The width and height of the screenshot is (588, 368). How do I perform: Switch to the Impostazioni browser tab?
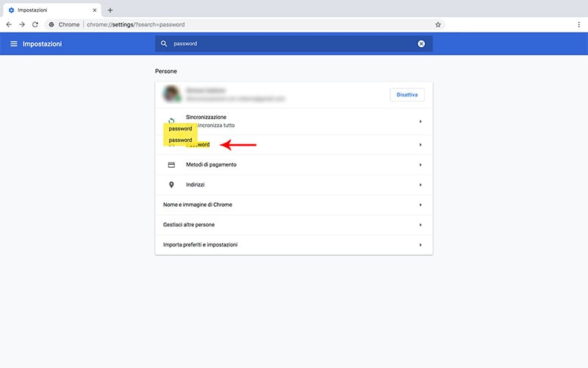(48, 10)
